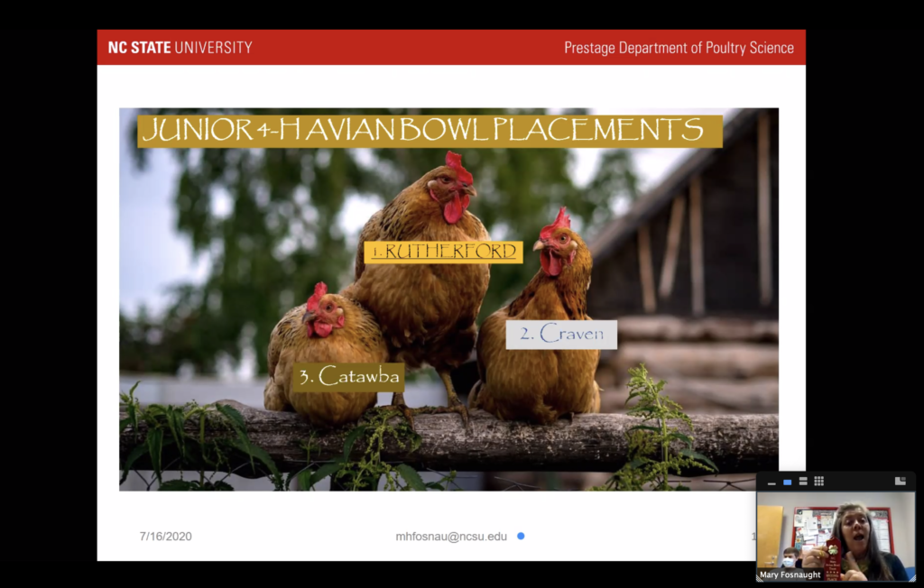Image resolution: width=924 pixels, height=588 pixels.
Task: Click the '2. Craven' placement label
Action: pos(561,334)
